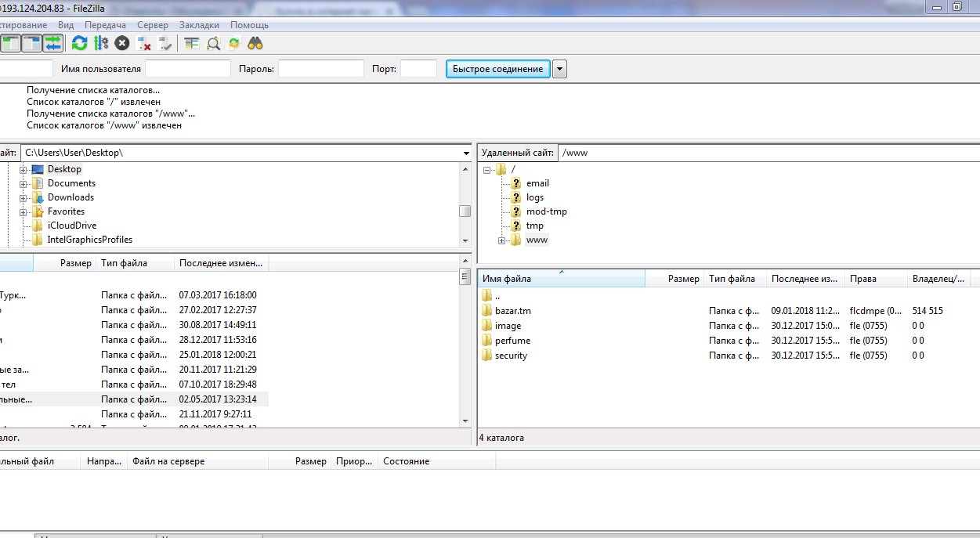Select the mod-tmp folder question-mark icon
Viewport: 980px width, 538px height.
coord(516,211)
